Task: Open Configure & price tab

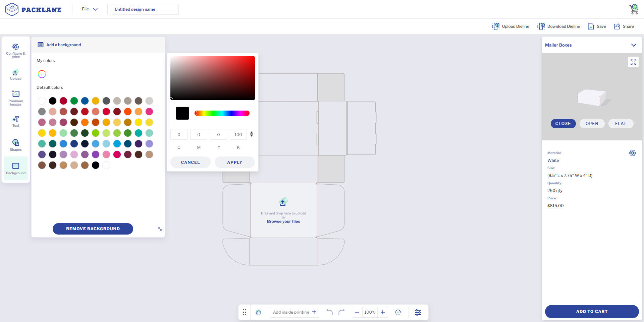Action: tap(16, 50)
